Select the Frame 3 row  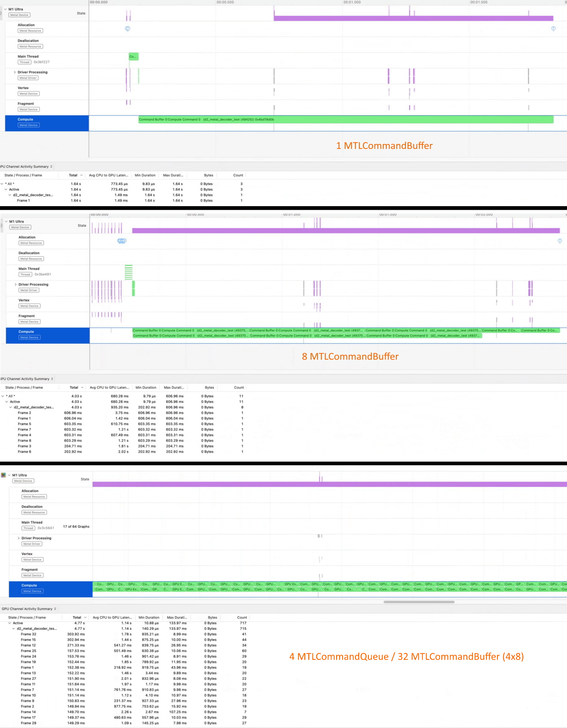tap(123, 446)
